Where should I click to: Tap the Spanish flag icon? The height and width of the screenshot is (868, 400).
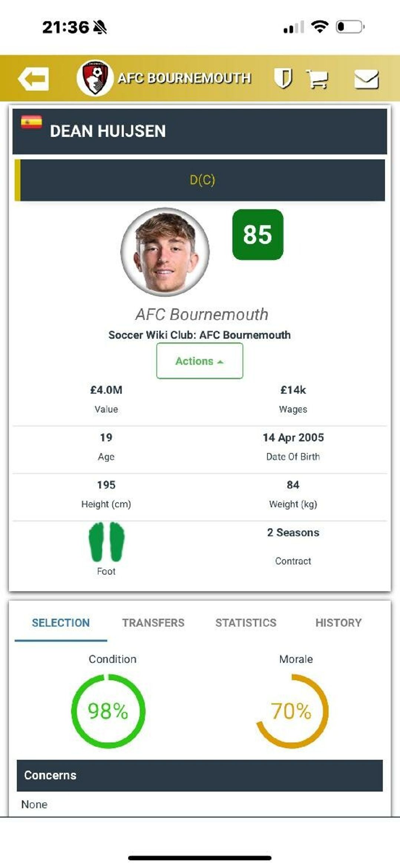32,122
